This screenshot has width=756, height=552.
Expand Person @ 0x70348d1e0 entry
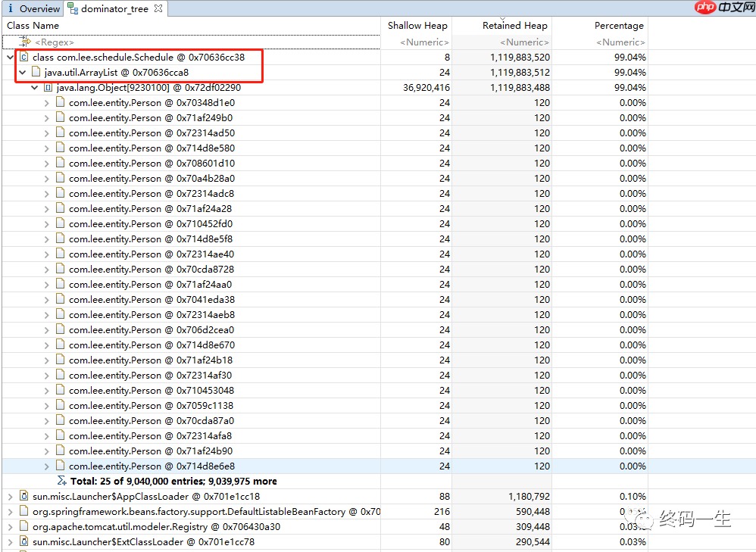[x=46, y=103]
